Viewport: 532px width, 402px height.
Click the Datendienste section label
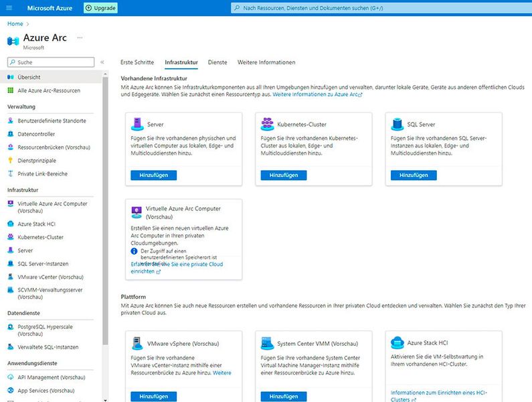click(x=23, y=313)
